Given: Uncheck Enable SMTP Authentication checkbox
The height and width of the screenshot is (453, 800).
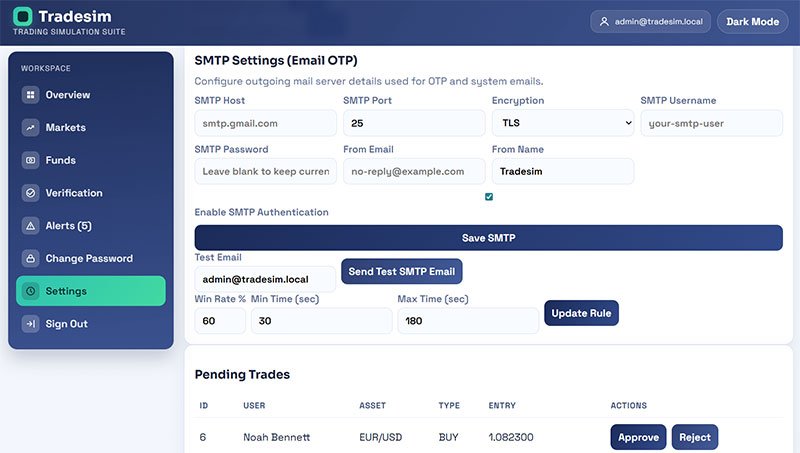Looking at the screenshot, I should click(489, 197).
